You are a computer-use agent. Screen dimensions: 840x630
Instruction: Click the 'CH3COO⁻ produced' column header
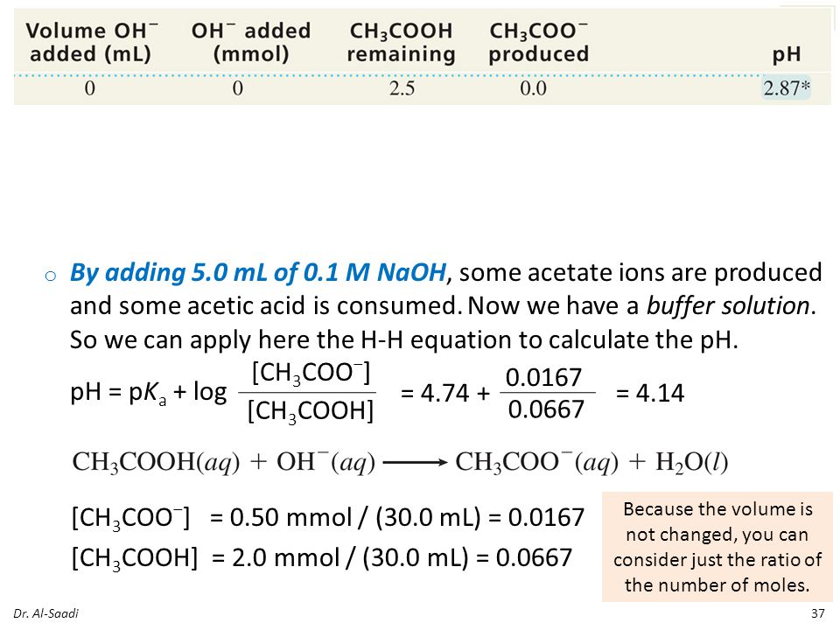pos(538,42)
